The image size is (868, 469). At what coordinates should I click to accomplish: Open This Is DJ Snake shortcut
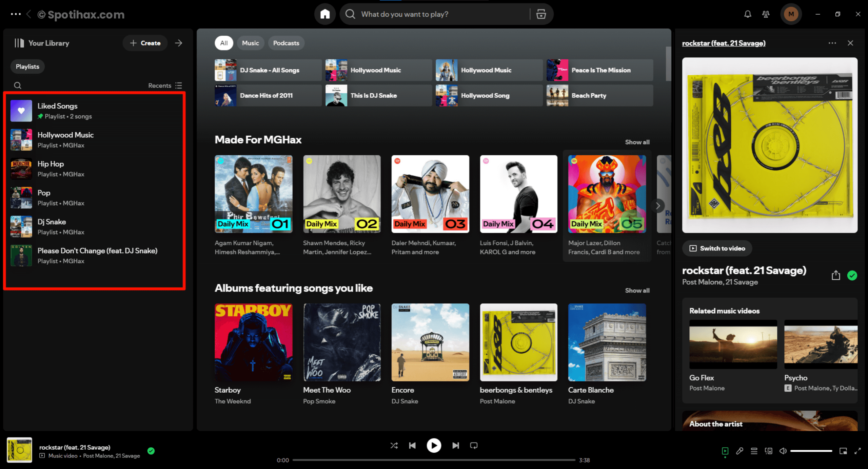[x=378, y=95]
